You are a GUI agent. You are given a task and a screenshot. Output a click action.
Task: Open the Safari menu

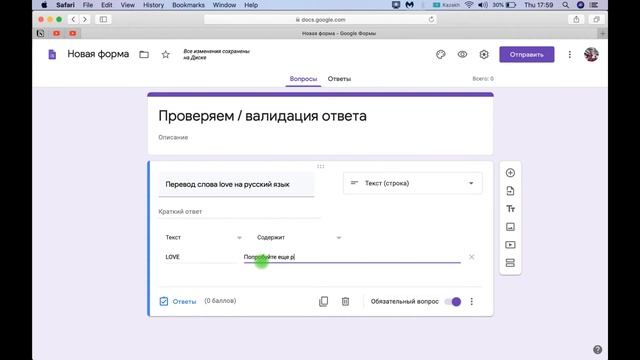65,5
